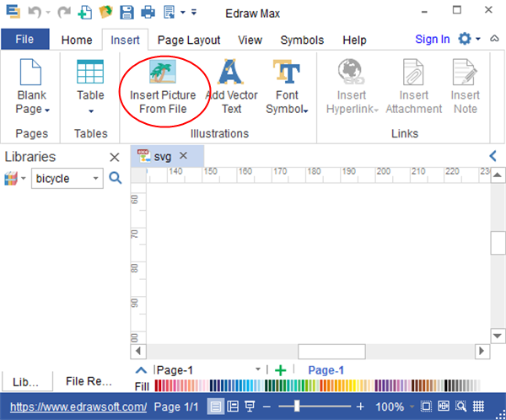Image resolution: width=506 pixels, height=420 pixels.
Task: Zoom out with the minus button
Action: pyautogui.click(x=266, y=407)
